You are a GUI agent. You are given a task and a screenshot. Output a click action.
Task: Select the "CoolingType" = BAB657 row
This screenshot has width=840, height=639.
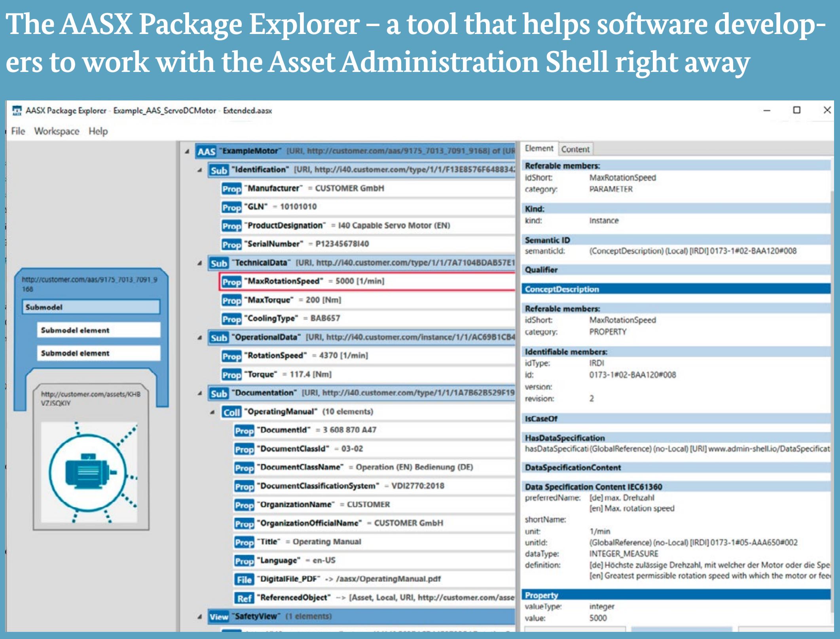(368, 319)
